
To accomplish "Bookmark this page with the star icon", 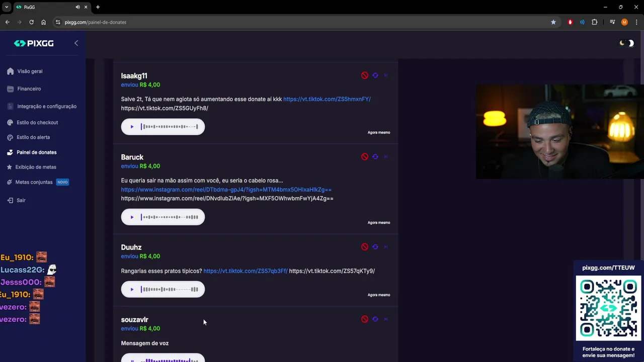I will (x=553, y=22).
